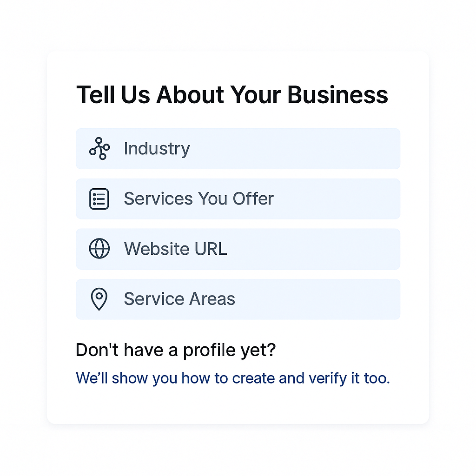The height and width of the screenshot is (476, 476).
Task: Click the "Industry" placeholder text
Action: pos(157,149)
